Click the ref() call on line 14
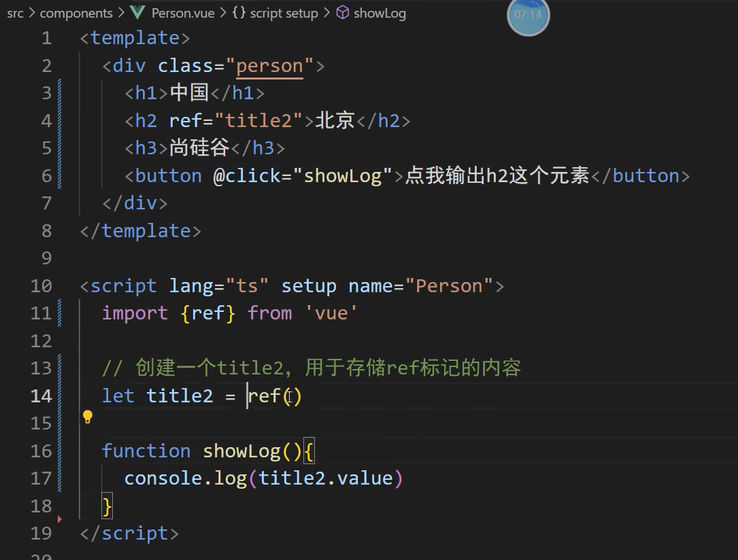Screen dimensions: 738x560 pyautogui.click(x=275, y=396)
